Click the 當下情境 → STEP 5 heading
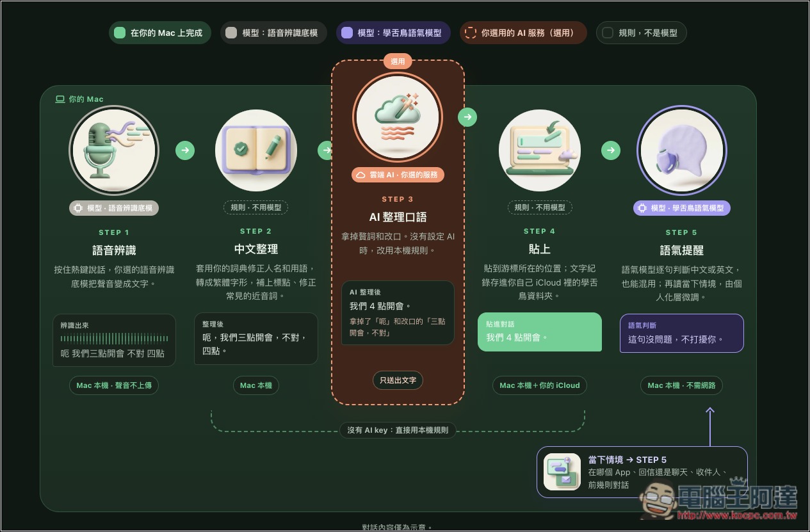 pyautogui.click(x=628, y=460)
